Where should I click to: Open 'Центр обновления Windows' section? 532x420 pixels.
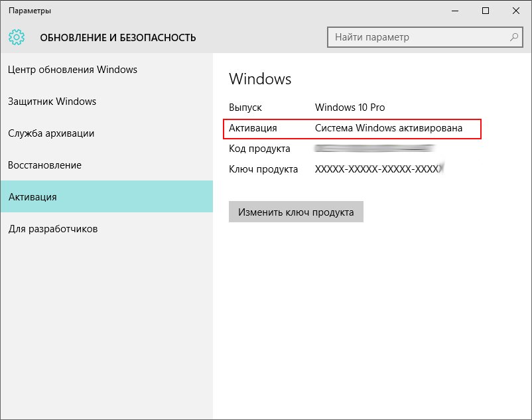[x=107, y=70]
